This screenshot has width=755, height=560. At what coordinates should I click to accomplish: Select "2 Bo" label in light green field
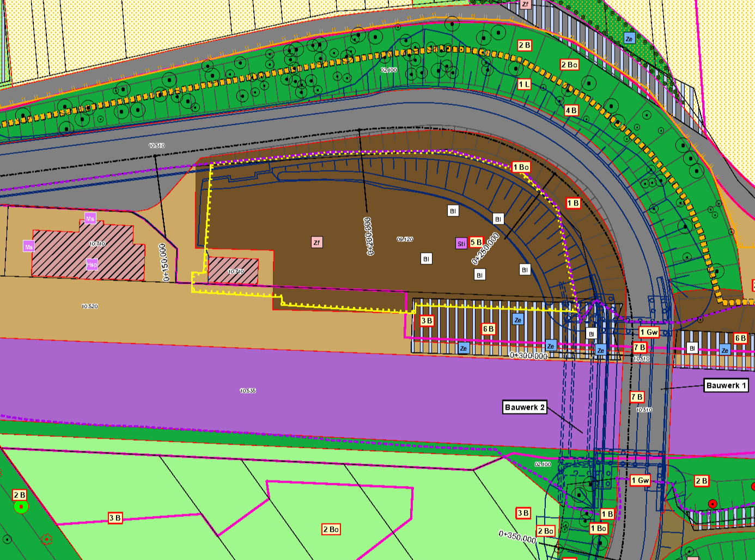pos(331,529)
